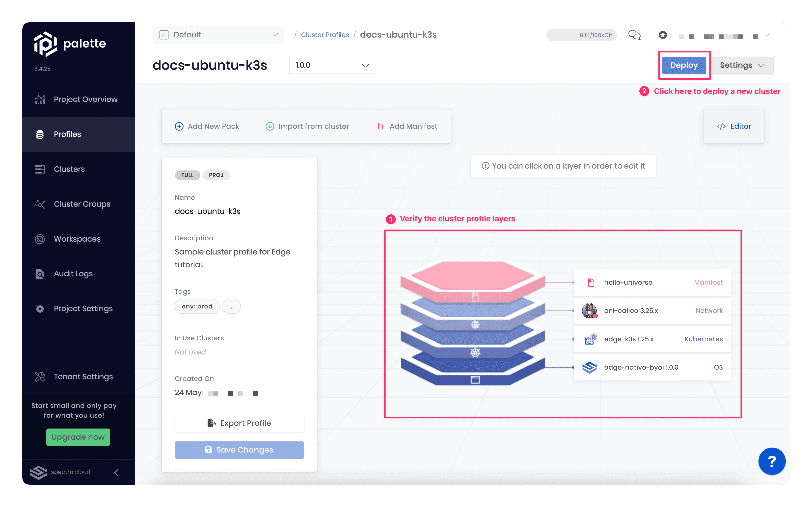This screenshot has height=507, width=812.
Task: Open Audit Logs
Action: coord(79,274)
